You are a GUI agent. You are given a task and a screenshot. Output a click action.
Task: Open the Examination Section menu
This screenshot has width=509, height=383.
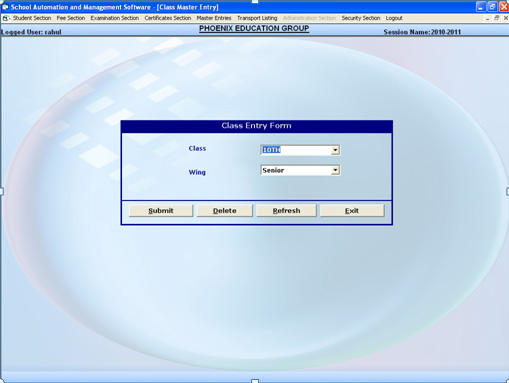pos(115,18)
